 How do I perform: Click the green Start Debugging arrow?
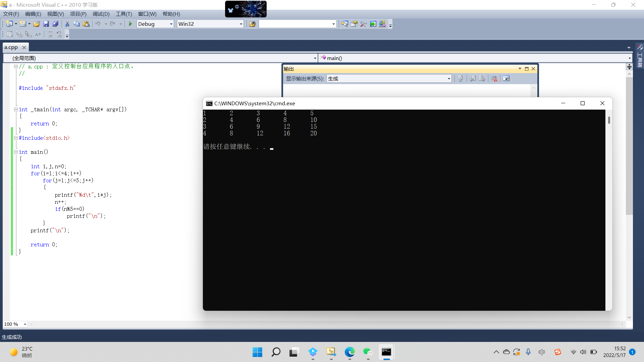[130, 24]
